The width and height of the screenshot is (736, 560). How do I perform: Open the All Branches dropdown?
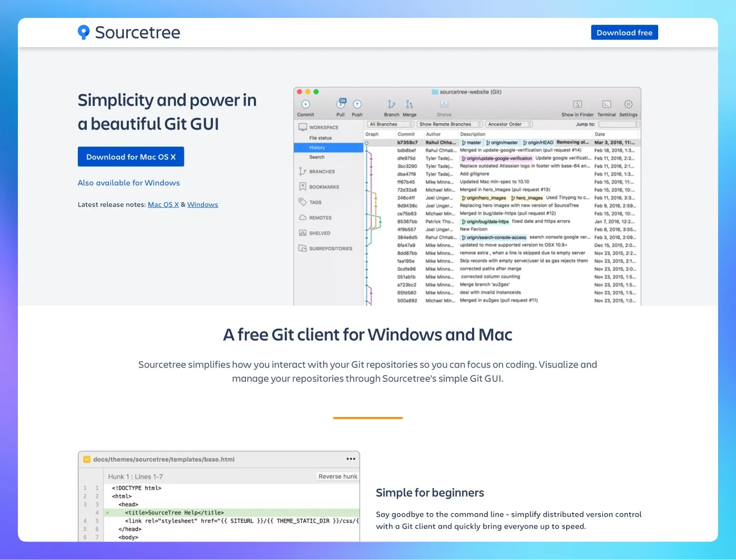tap(391, 124)
